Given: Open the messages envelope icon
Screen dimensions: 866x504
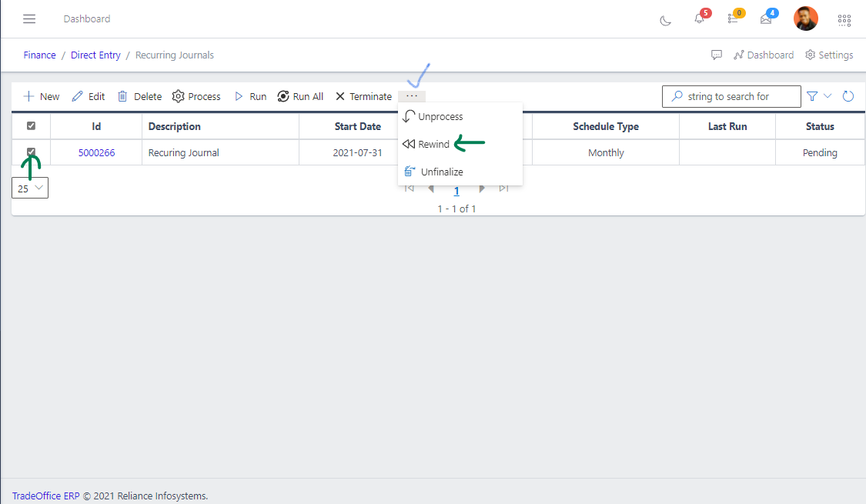Looking at the screenshot, I should coord(766,19).
